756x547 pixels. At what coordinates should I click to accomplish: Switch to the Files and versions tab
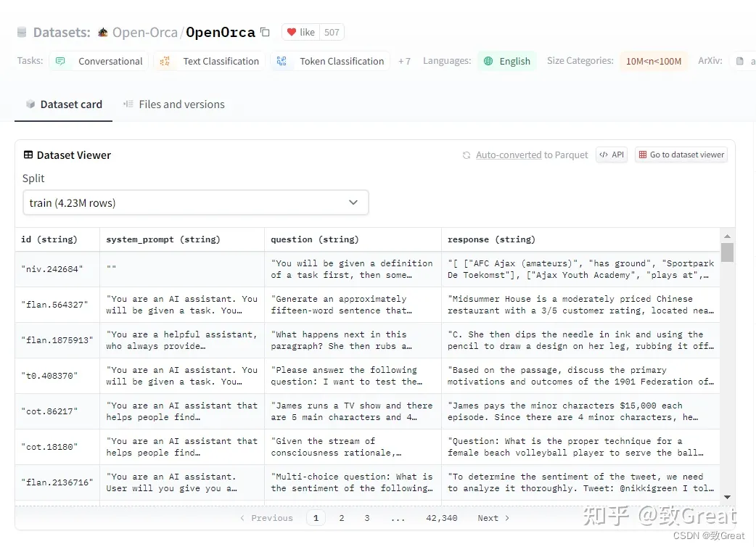tap(174, 104)
